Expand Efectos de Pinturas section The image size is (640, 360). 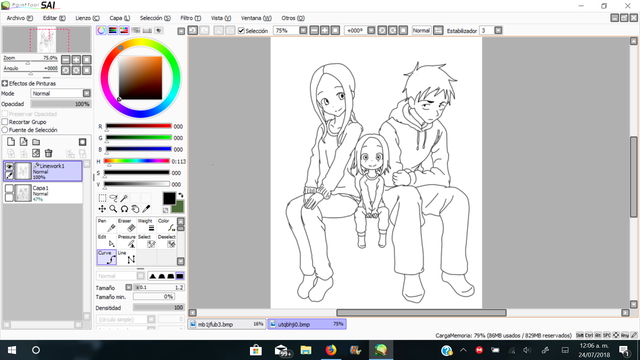pos(4,83)
